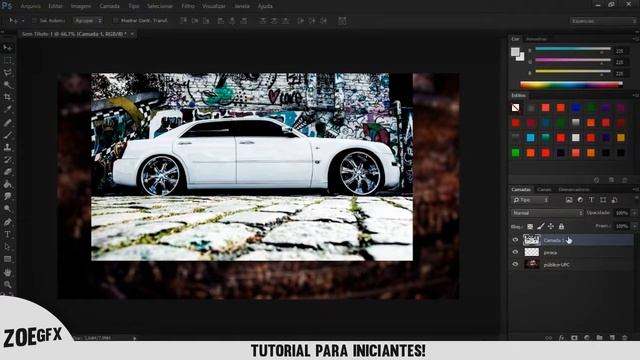Select the Crop tool
The height and width of the screenshot is (360, 640).
[8, 97]
